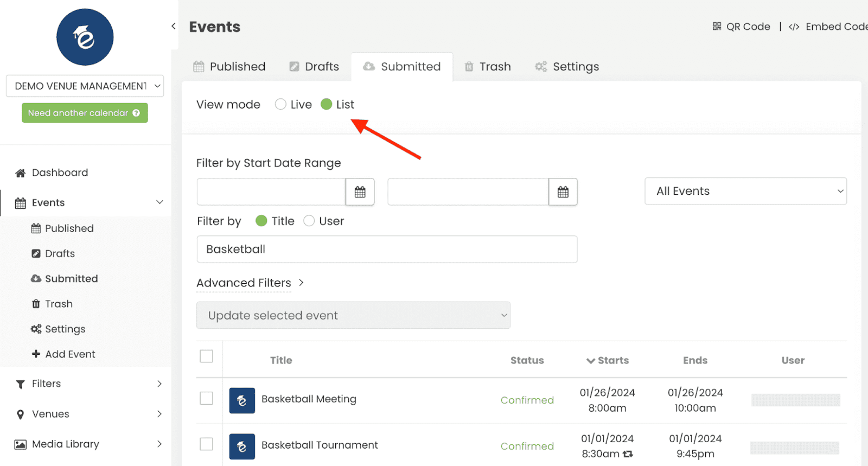This screenshot has height=466, width=868.
Task: Click the 01/26/2024 8:00am start time
Action: tap(607, 400)
